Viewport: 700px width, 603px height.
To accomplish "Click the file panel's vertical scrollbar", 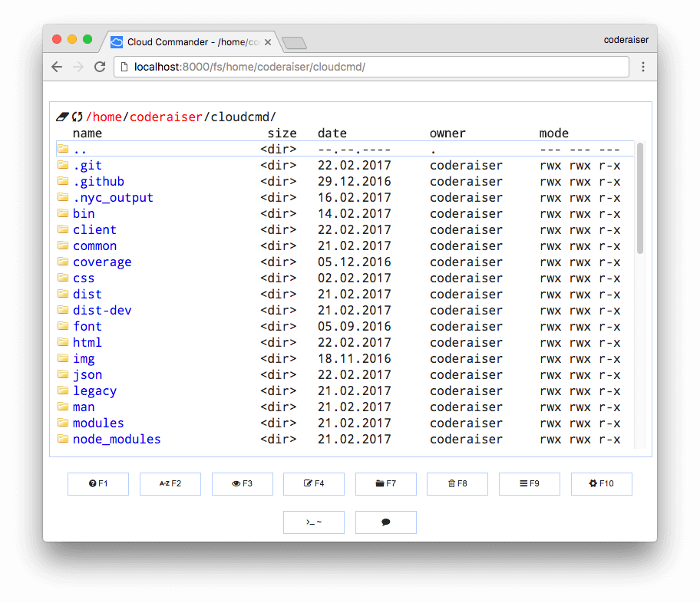I will [x=640, y=199].
